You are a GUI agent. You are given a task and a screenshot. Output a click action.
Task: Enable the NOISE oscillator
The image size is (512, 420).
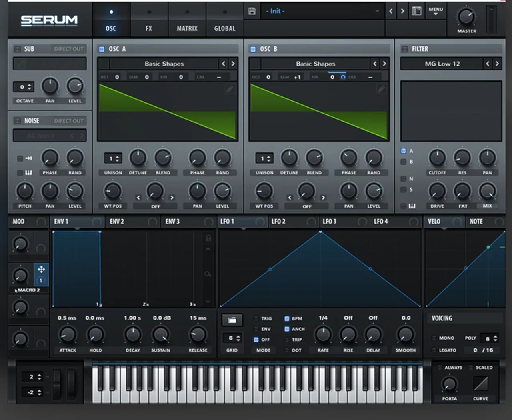[x=17, y=120]
